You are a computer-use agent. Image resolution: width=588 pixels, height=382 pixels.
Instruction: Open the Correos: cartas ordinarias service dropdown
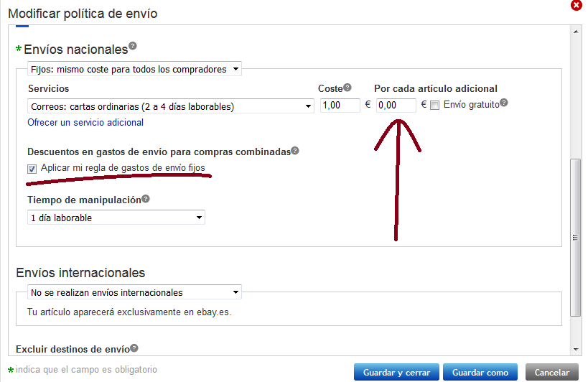171,106
